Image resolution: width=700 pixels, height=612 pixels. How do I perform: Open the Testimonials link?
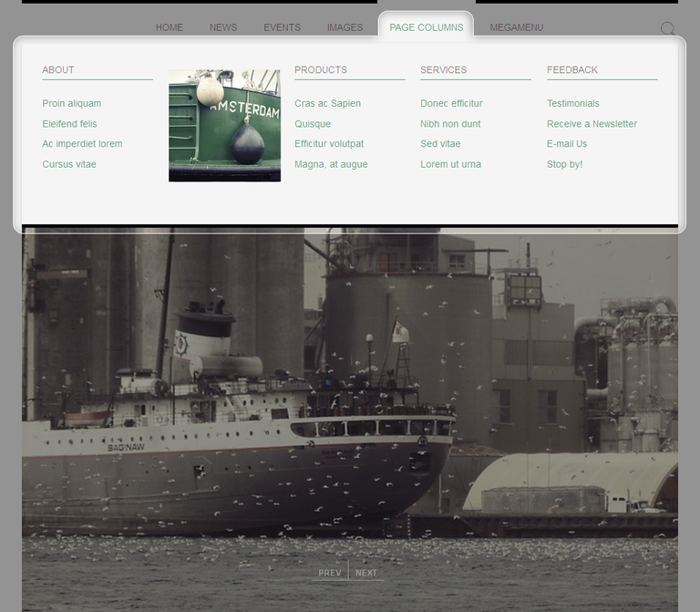[x=573, y=104]
